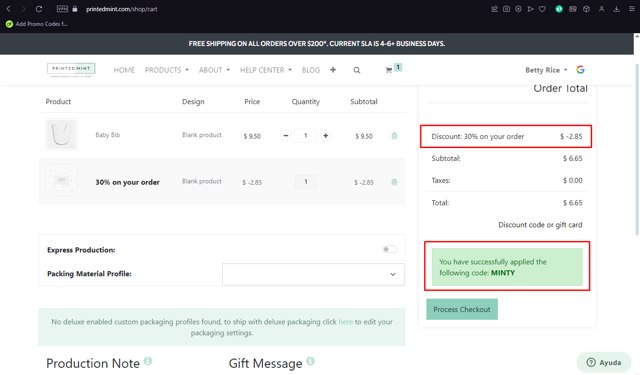Open site search with magnifier icon
Screen dimensions: 640x375
click(x=357, y=70)
